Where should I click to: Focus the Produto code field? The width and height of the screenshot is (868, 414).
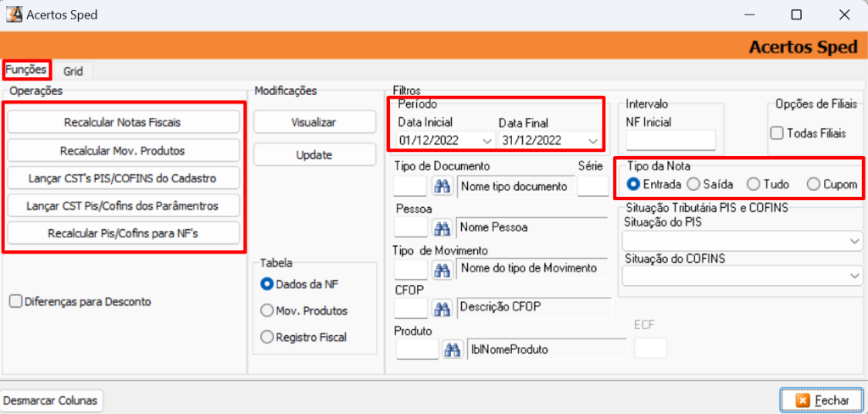[418, 350]
